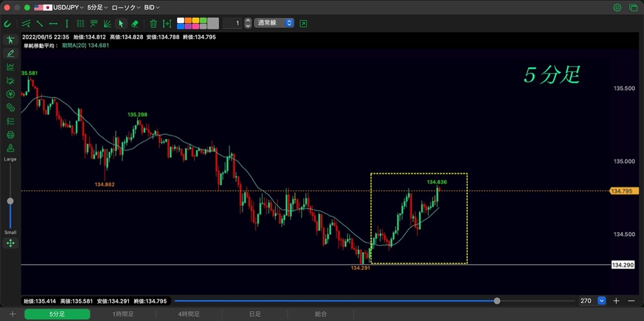
Task: Open the 270 bar count dropdown
Action: 602,301
